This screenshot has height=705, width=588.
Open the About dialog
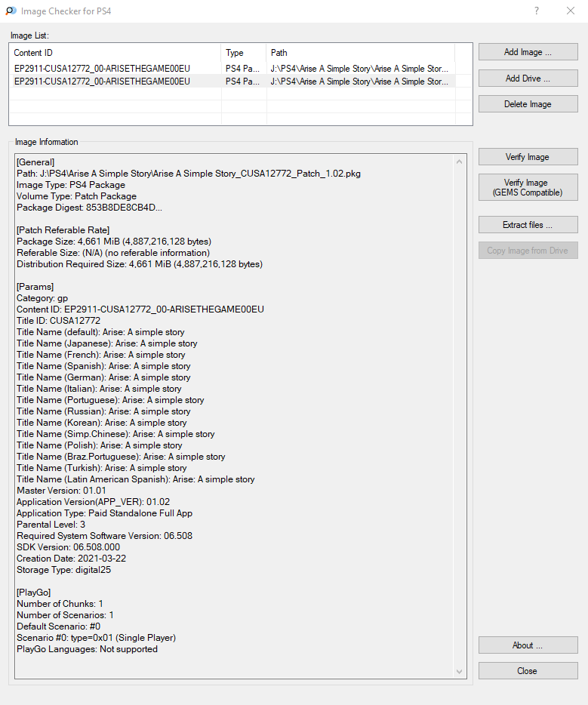[x=528, y=645]
